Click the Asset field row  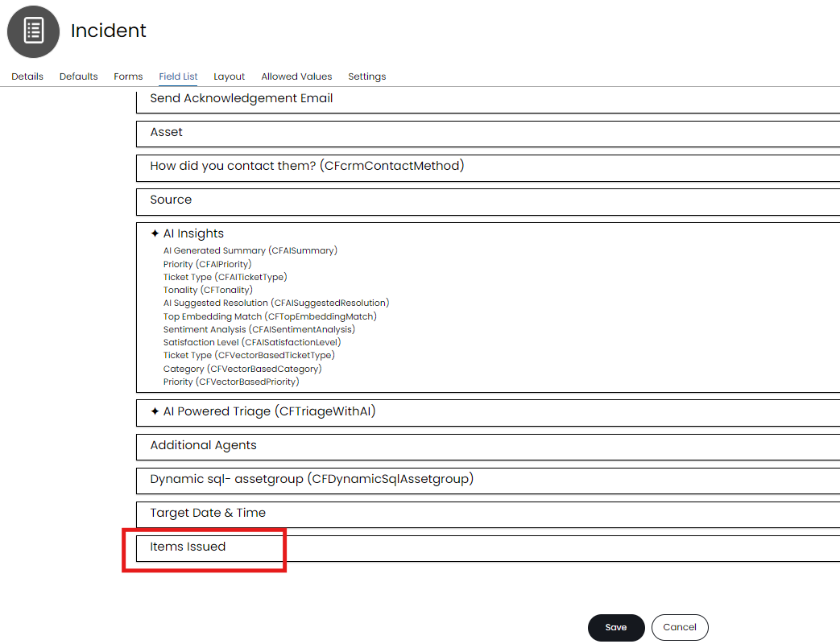pyautogui.click(x=167, y=133)
